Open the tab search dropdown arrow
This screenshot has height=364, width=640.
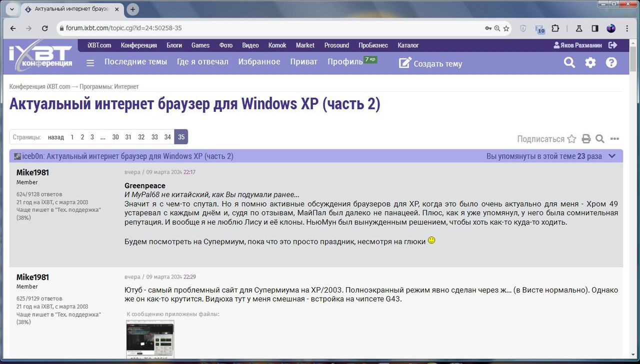pos(11,9)
